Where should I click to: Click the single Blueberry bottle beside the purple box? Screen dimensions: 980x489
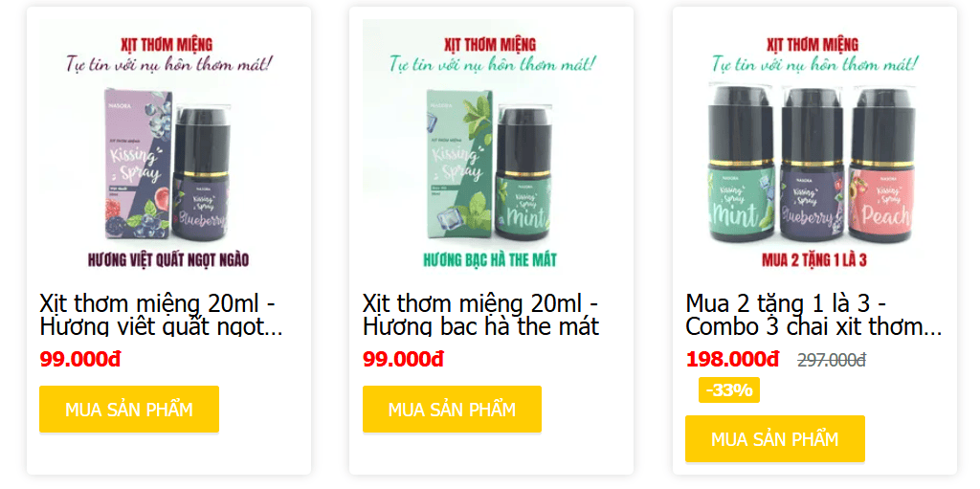coord(201,174)
